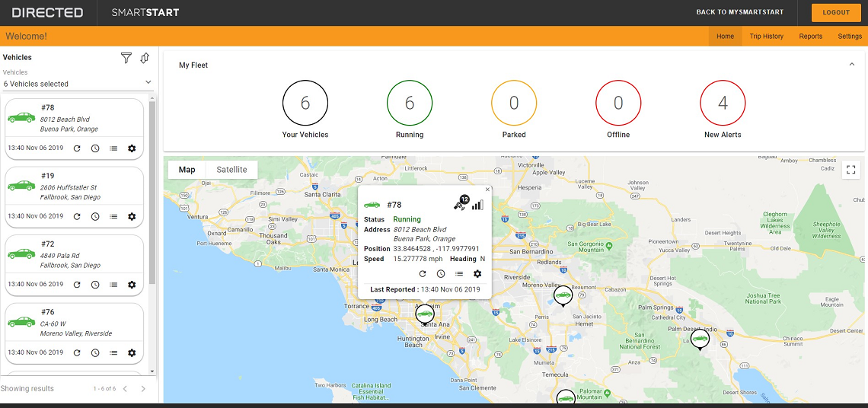Open settings gear on #19 card

click(132, 216)
